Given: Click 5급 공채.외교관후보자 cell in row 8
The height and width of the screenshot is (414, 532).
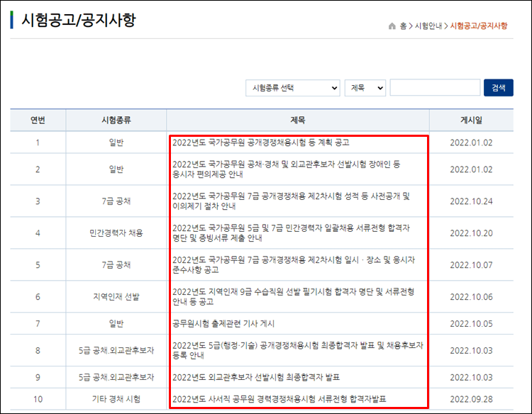Looking at the screenshot, I should coord(116,351).
